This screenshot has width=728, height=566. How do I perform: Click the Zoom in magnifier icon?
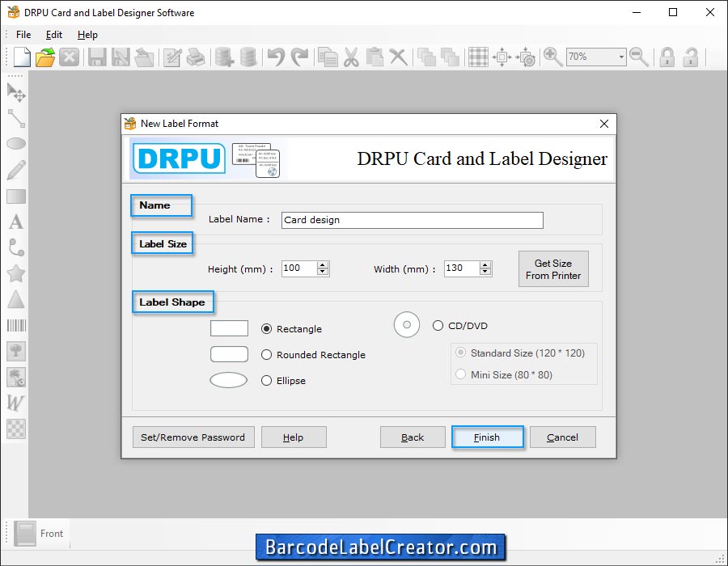point(552,57)
